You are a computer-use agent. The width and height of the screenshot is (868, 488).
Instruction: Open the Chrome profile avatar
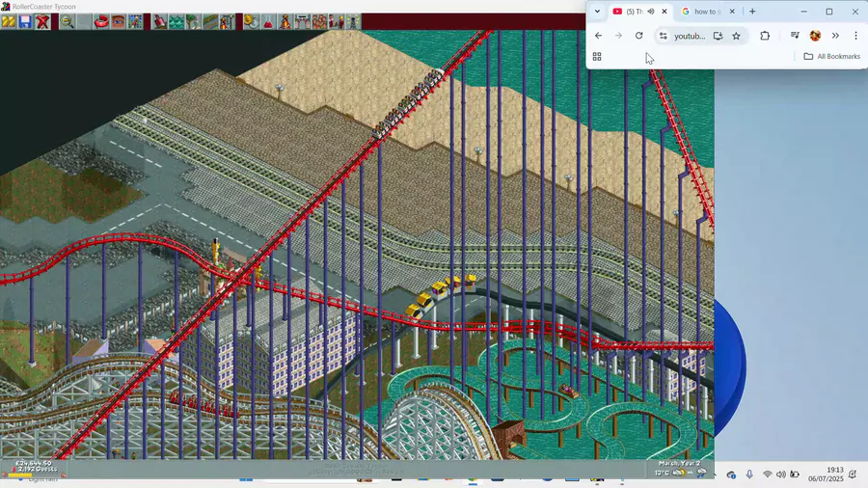(x=815, y=36)
